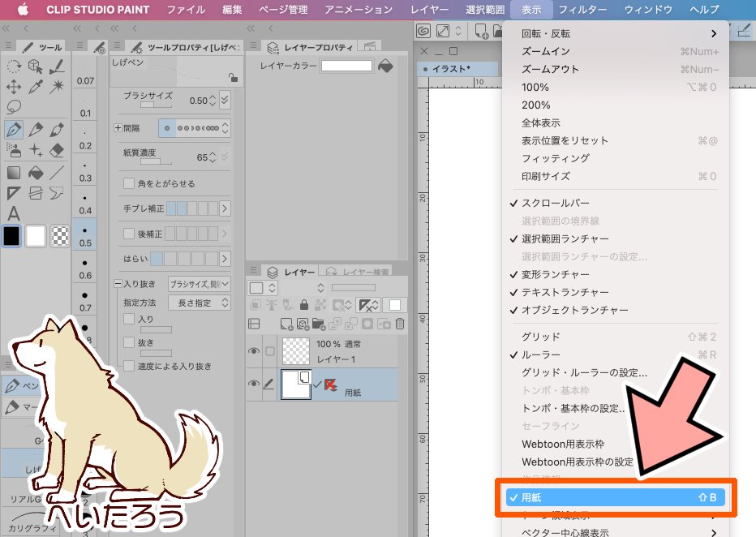
Task: Expand はらい arrow button
Action: pos(225,259)
